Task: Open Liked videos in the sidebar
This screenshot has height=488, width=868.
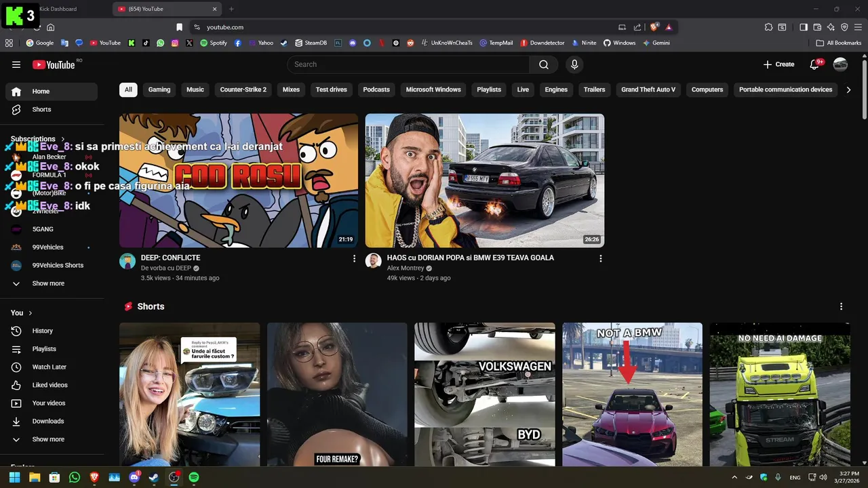Action: click(52, 385)
